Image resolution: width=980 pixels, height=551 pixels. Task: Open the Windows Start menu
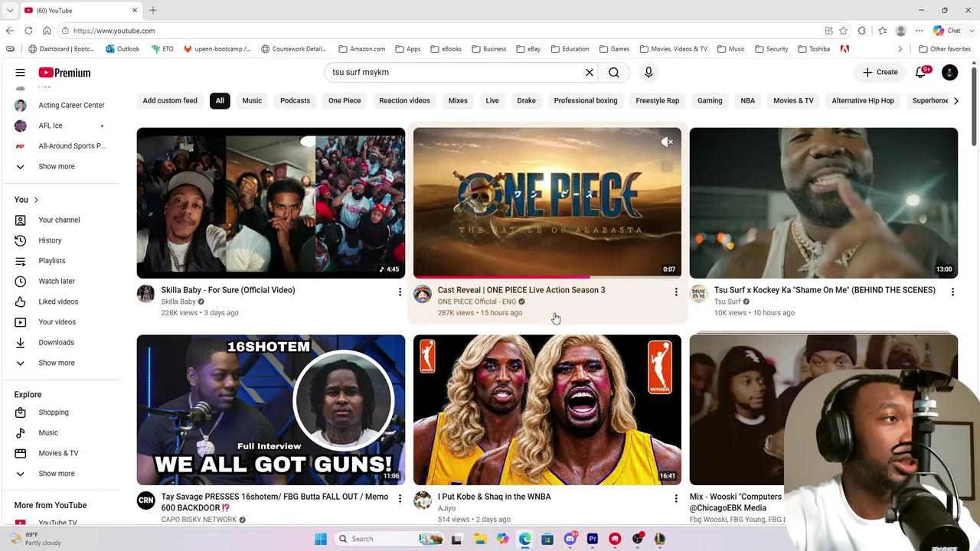click(x=321, y=539)
